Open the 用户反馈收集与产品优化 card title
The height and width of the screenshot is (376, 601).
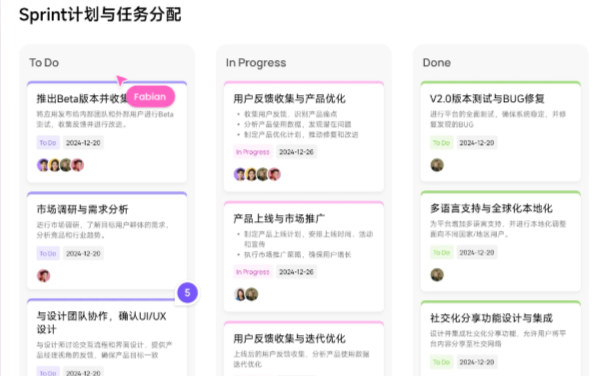tap(289, 99)
